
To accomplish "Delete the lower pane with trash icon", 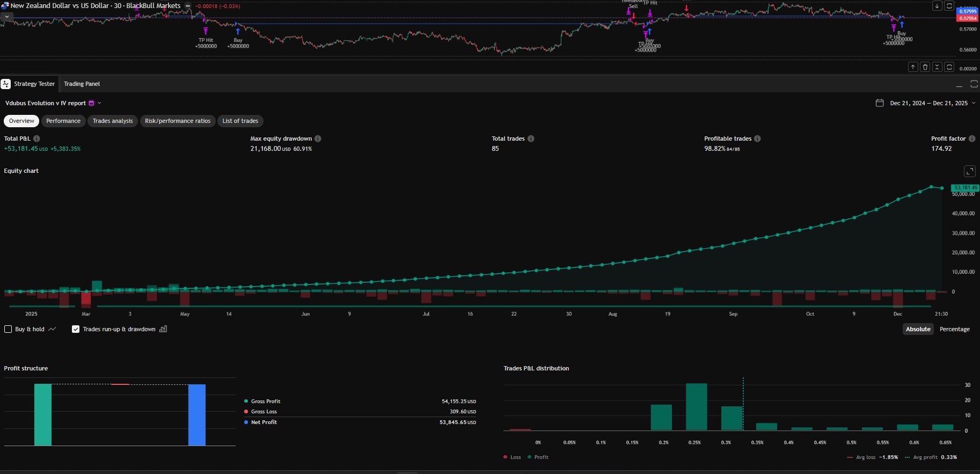I will tap(925, 67).
